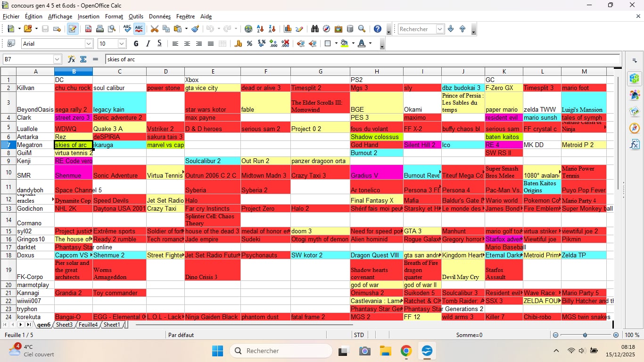Open the Fichier menu
The image size is (644, 362).
point(11,16)
